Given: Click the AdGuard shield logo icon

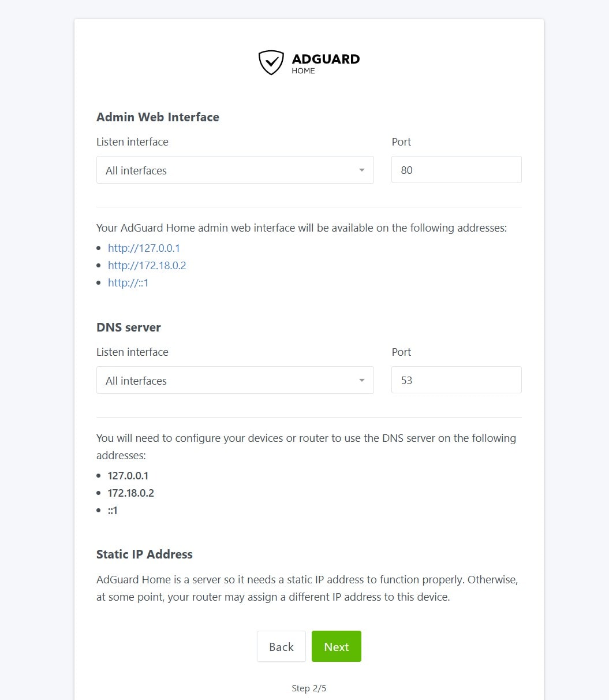Looking at the screenshot, I should (271, 62).
